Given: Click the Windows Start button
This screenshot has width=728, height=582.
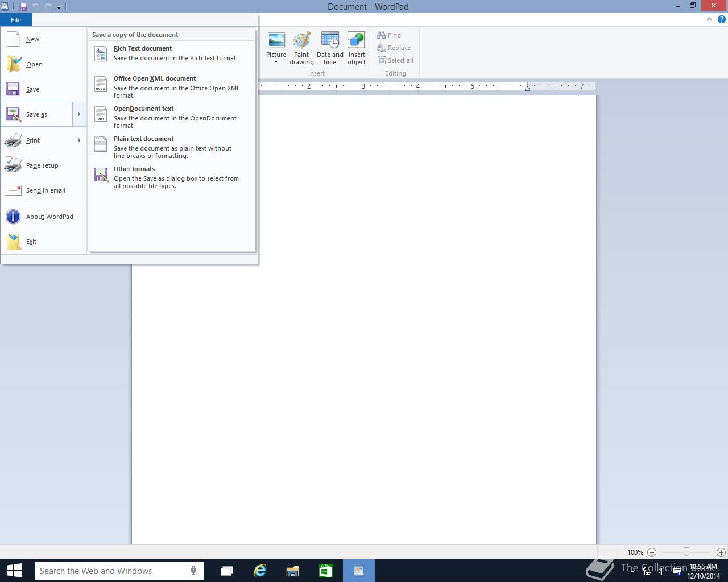Looking at the screenshot, I should 14,571.
